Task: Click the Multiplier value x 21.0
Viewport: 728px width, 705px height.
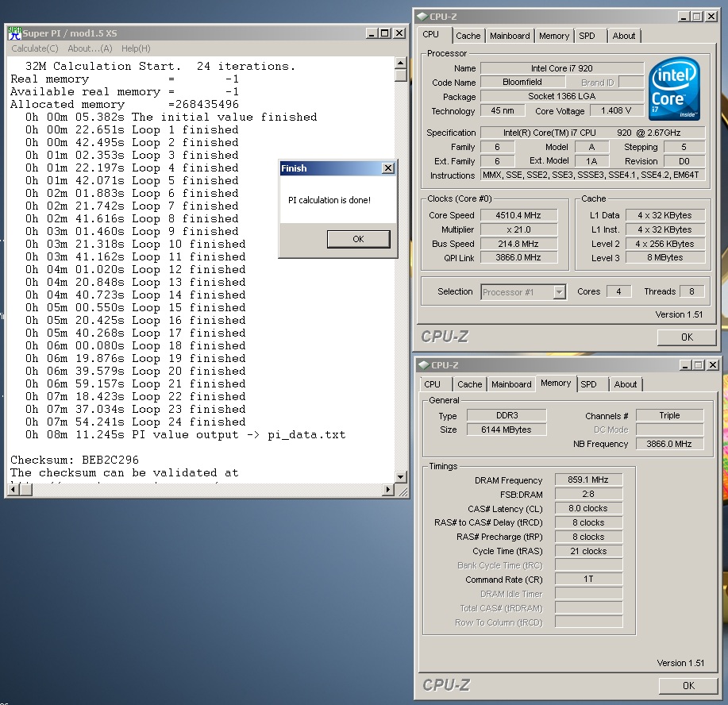Action: [x=518, y=229]
